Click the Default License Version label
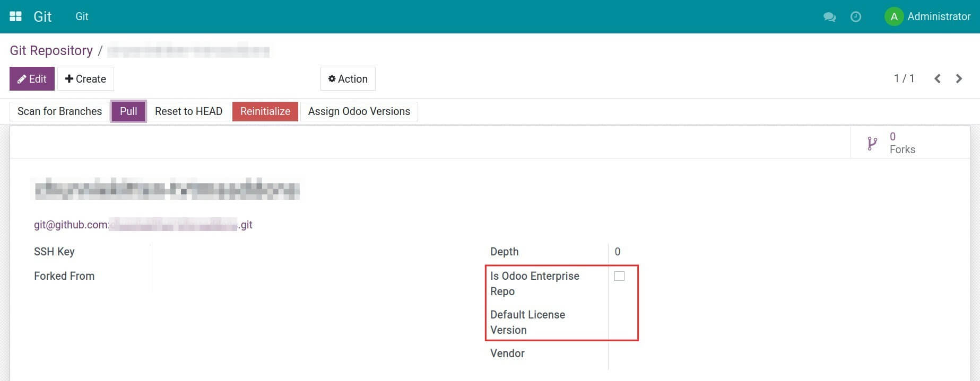The width and height of the screenshot is (980, 381). pos(527,322)
